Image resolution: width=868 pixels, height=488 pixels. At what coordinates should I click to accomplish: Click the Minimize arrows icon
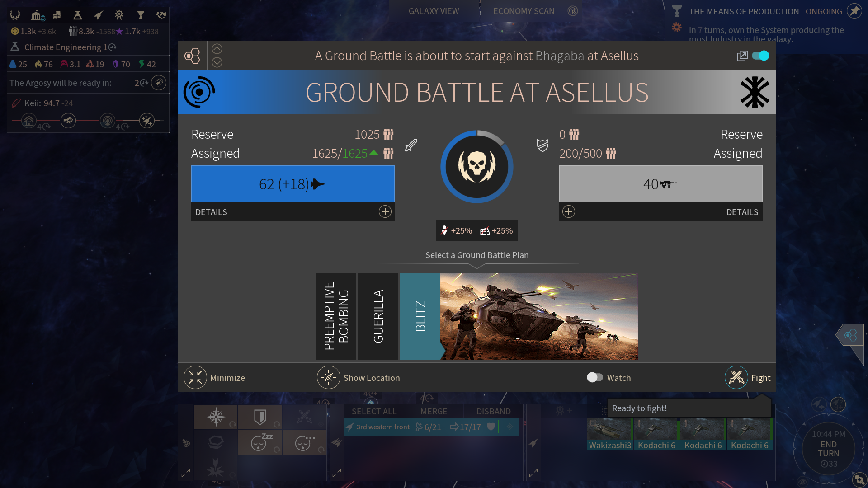click(195, 377)
